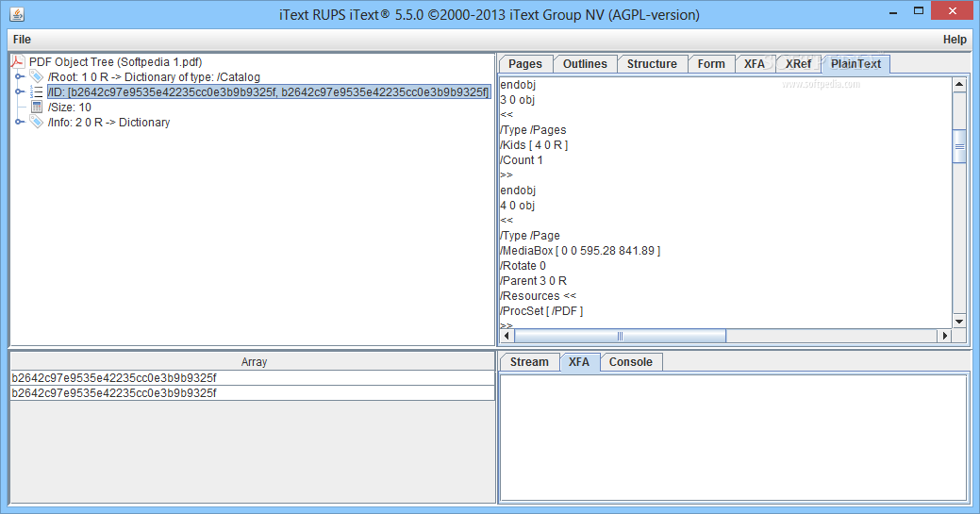Click the tag icon beside /Info entry
980x514 pixels.
37,122
